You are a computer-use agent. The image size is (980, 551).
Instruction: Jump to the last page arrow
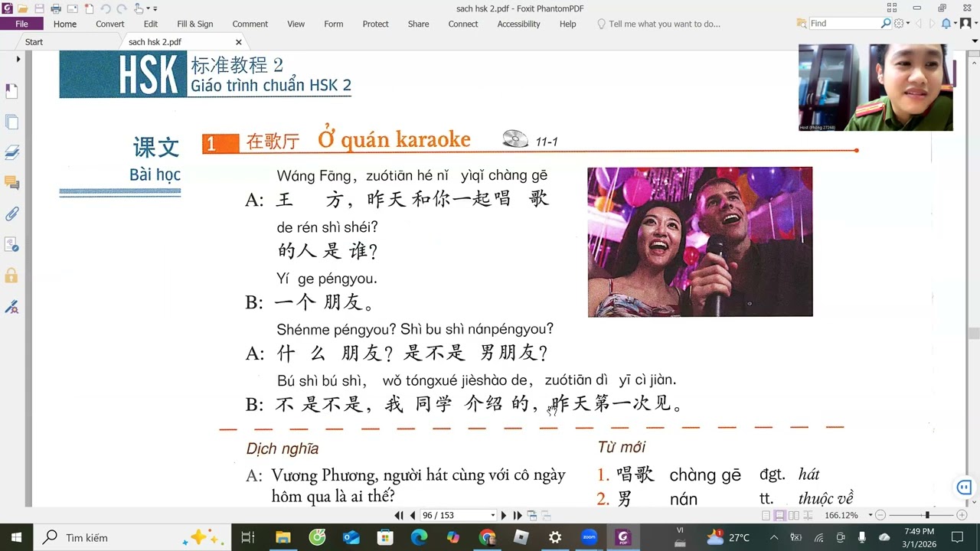[x=518, y=516]
